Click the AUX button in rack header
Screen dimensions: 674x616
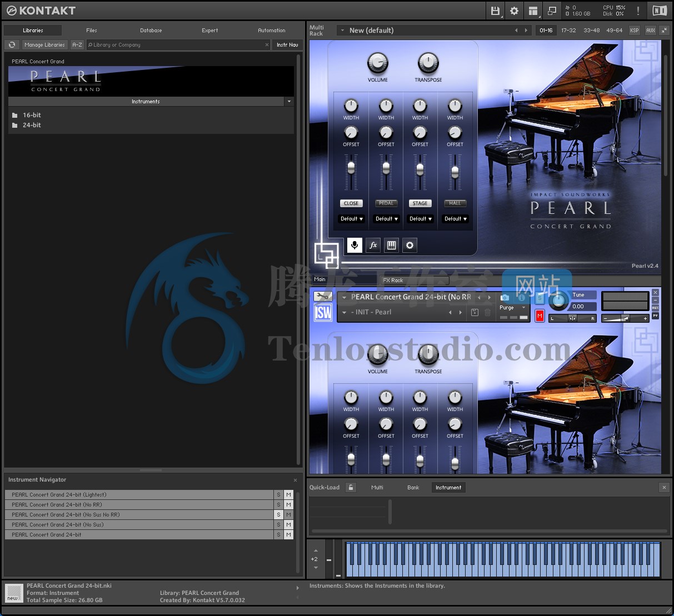coord(650,31)
